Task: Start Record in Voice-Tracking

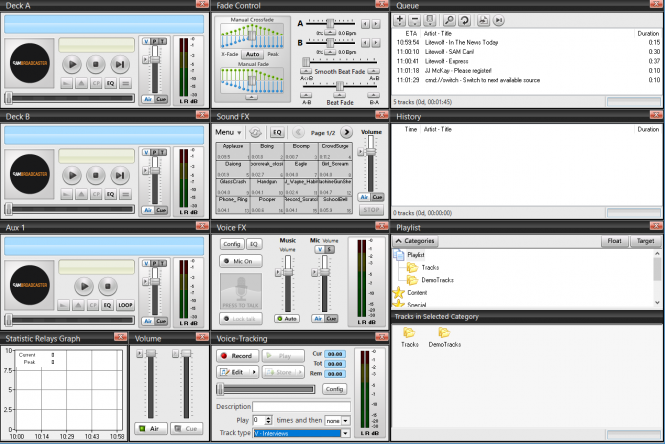Action: (x=237, y=356)
